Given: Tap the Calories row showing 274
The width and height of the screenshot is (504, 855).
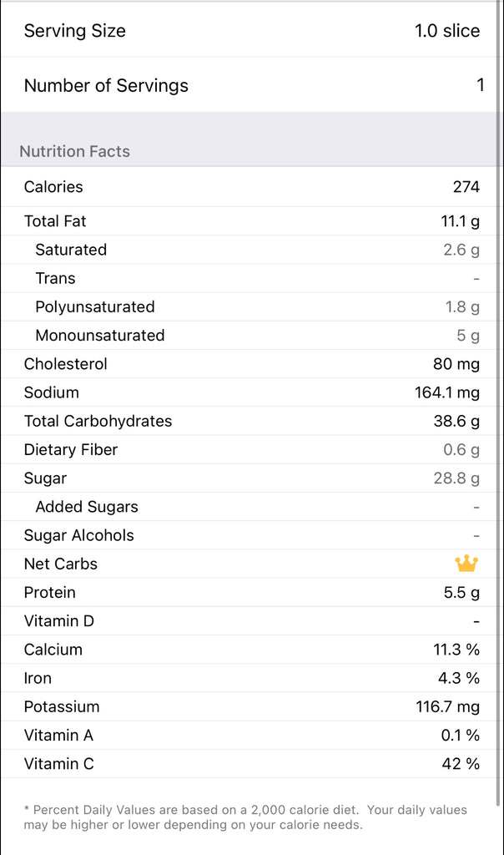Looking at the screenshot, I should (250, 187).
